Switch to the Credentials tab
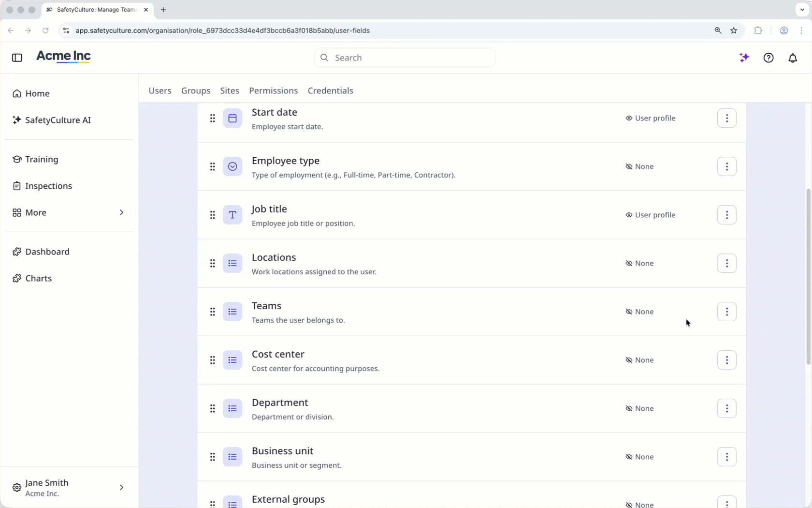Viewport: 812px width, 508px height. (331, 90)
